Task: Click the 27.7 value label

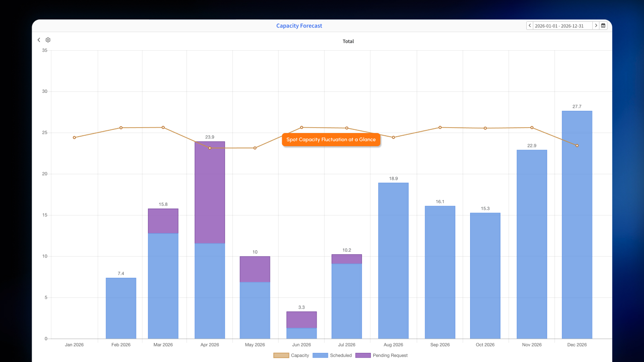Action: (x=577, y=106)
